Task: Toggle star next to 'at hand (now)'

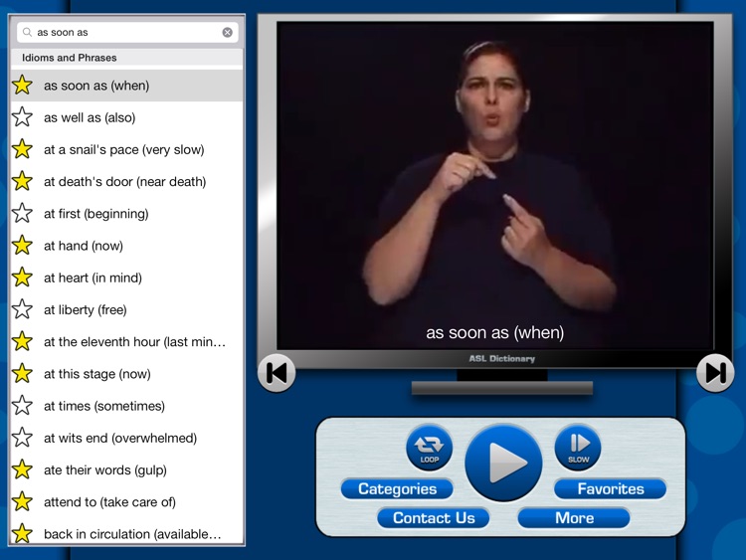Action: (x=22, y=246)
